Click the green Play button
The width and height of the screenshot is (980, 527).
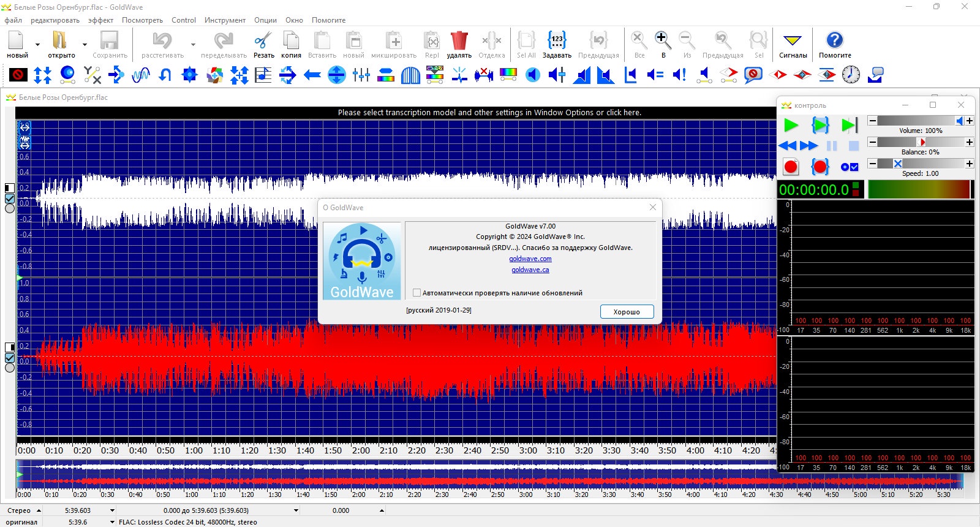click(791, 126)
